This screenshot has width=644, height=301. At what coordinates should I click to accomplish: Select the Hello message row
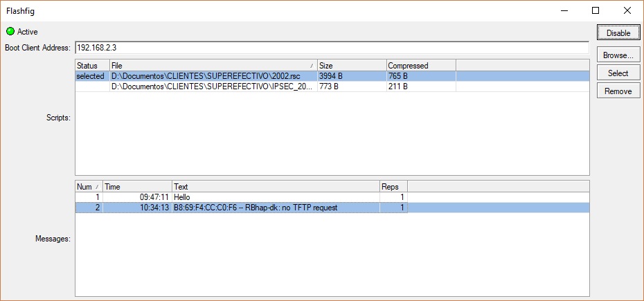tap(332, 197)
